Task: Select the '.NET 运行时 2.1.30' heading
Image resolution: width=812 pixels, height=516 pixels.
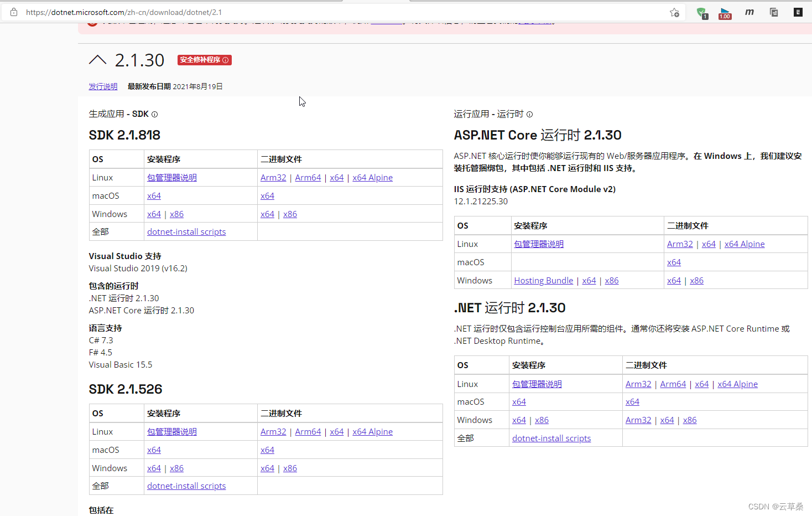Action: pyautogui.click(x=509, y=308)
